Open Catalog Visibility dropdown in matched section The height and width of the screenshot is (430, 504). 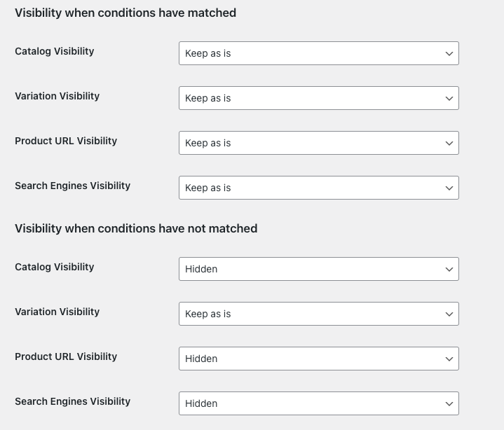click(x=318, y=53)
